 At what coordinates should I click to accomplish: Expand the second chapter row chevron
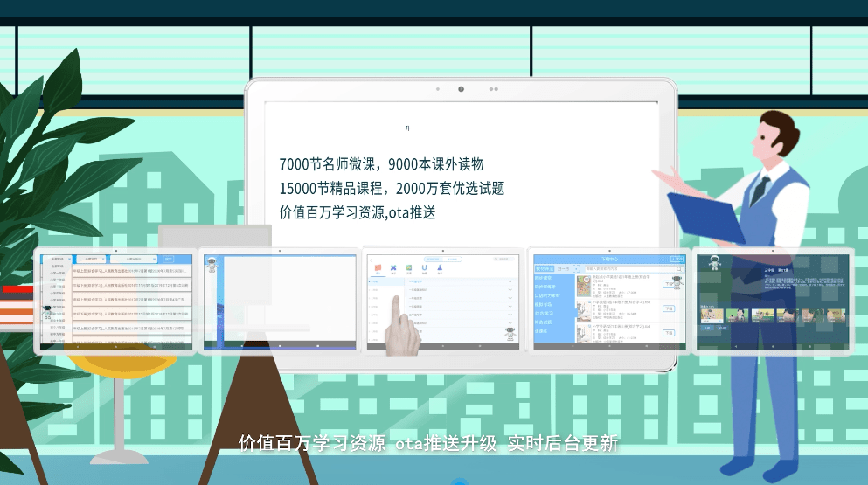510,289
